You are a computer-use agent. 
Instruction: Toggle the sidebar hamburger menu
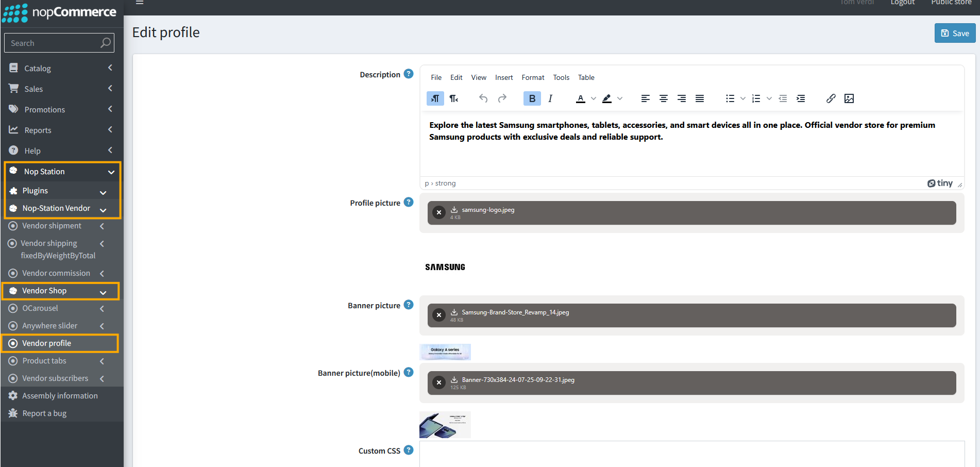point(140,2)
